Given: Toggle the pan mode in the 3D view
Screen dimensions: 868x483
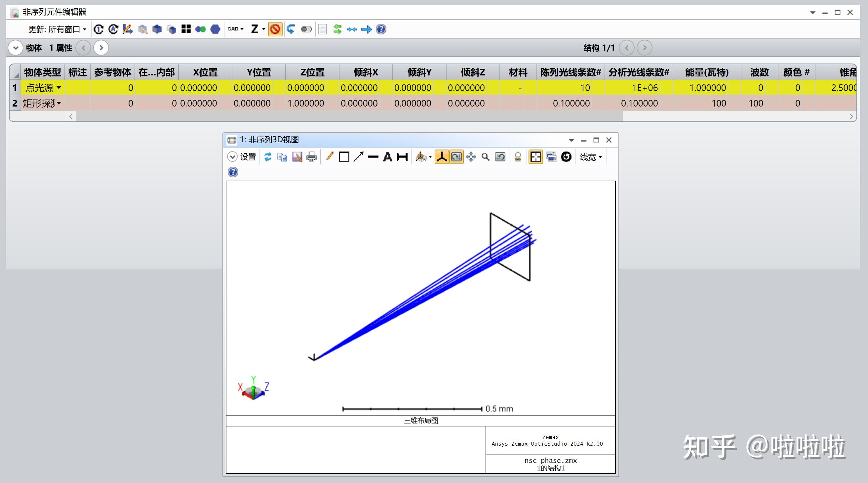Looking at the screenshot, I should (471, 157).
